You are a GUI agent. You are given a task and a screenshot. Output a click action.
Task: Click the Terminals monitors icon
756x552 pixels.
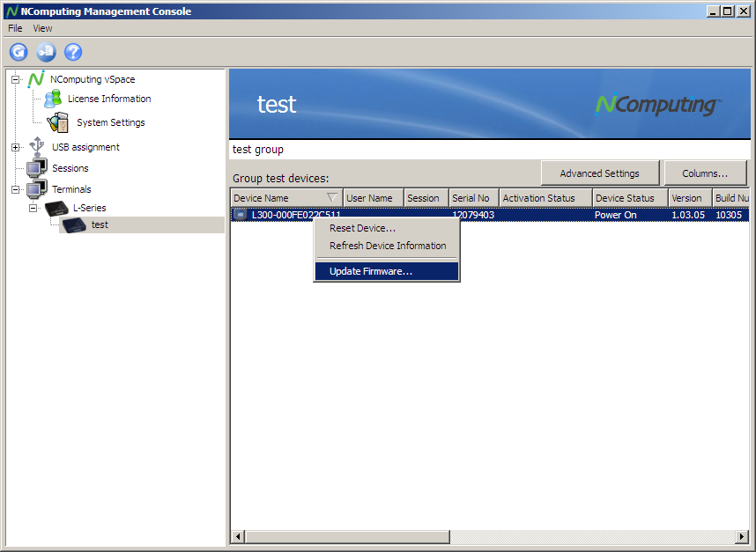point(37,188)
